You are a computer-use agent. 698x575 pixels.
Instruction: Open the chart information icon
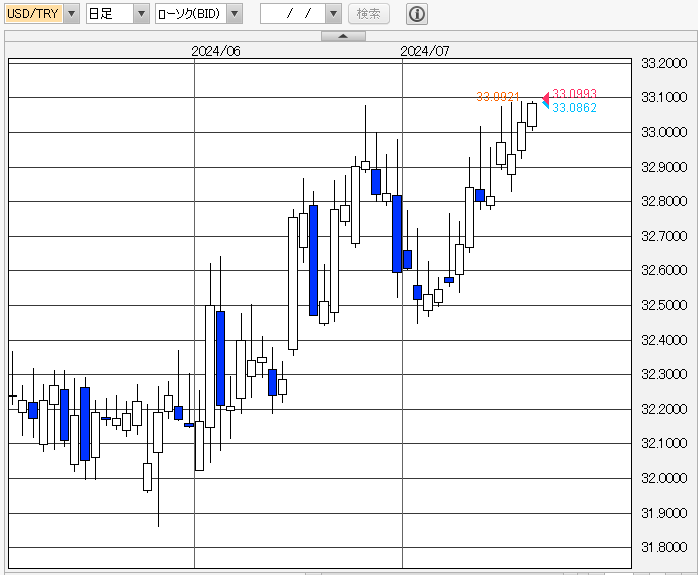[417, 14]
